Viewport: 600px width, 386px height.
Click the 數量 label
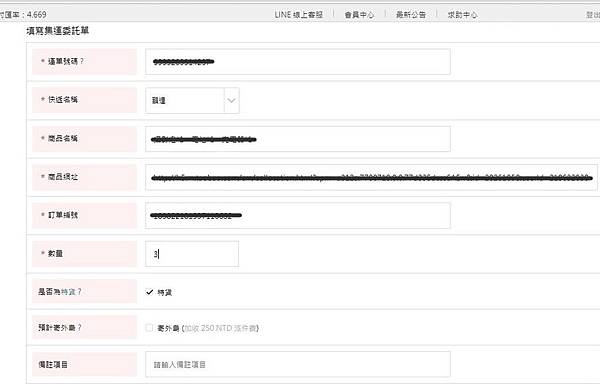[x=55, y=253]
